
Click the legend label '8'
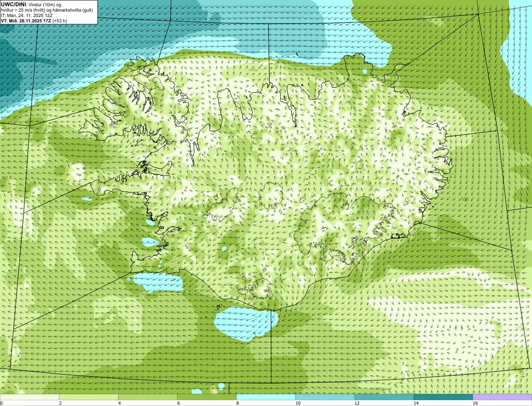click(x=238, y=403)
